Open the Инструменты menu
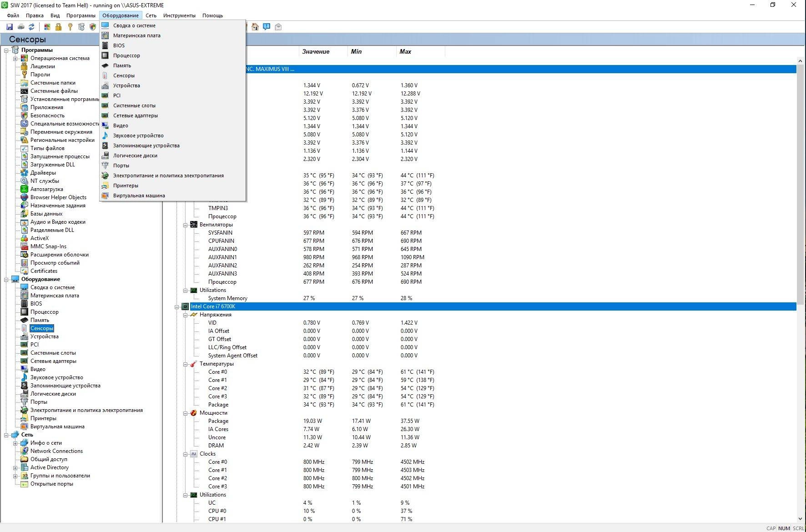Viewport: 806px width, 532px height. click(x=179, y=15)
